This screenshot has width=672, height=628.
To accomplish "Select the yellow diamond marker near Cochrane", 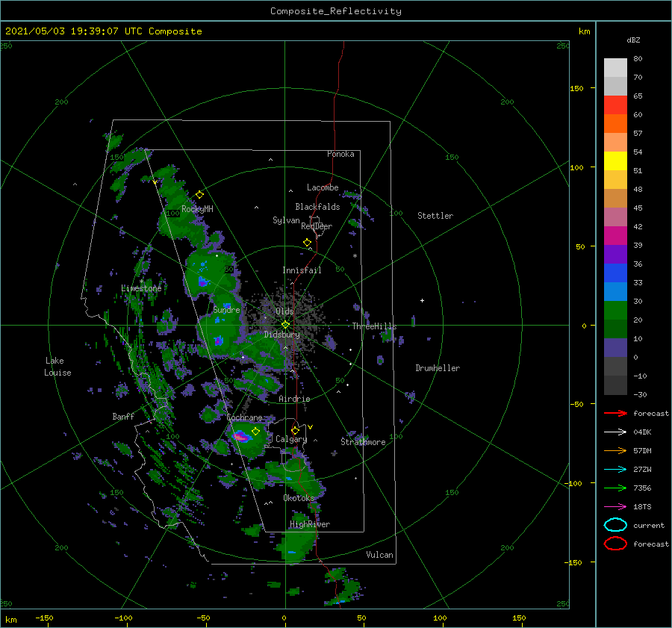I will (x=255, y=432).
